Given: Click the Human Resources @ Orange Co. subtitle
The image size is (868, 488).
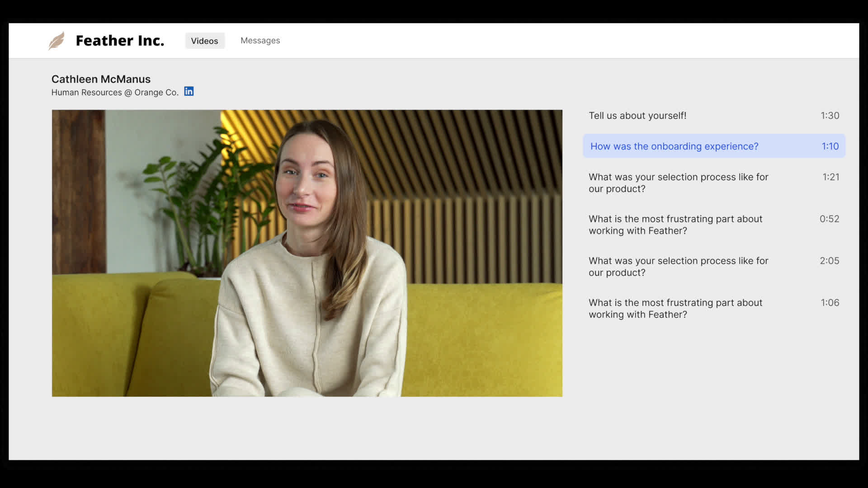Looking at the screenshot, I should (x=115, y=92).
